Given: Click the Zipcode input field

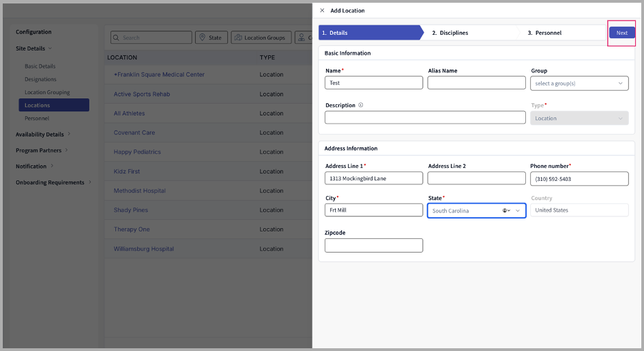Looking at the screenshot, I should click(373, 245).
